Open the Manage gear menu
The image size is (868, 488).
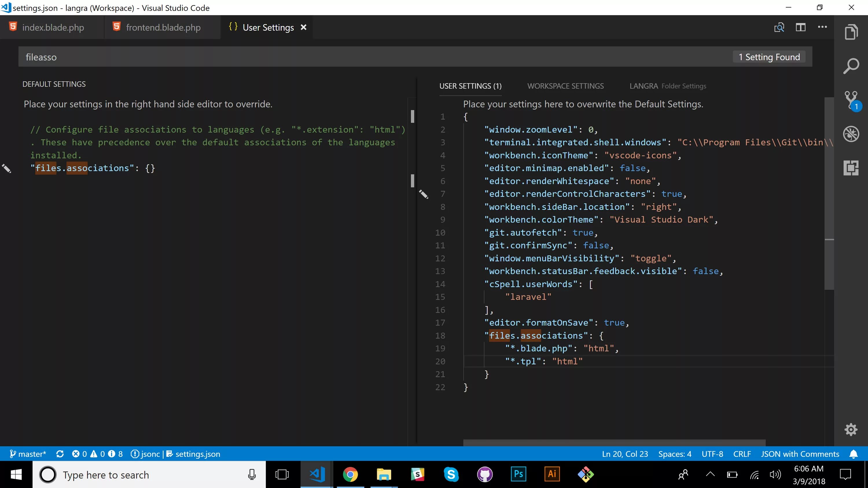[851, 429]
